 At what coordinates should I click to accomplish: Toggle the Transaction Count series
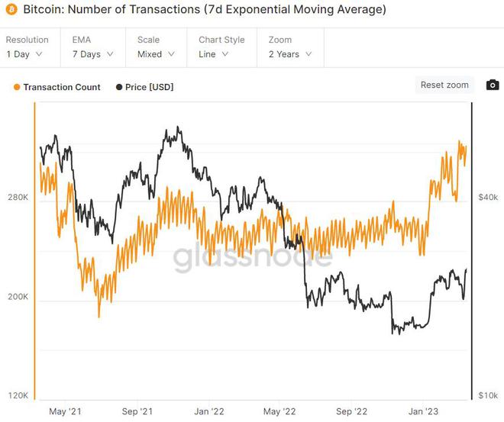pos(62,87)
